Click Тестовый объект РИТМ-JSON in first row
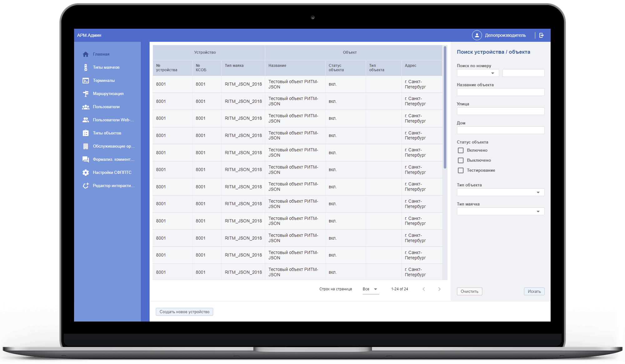625x364 pixels. 293,84
